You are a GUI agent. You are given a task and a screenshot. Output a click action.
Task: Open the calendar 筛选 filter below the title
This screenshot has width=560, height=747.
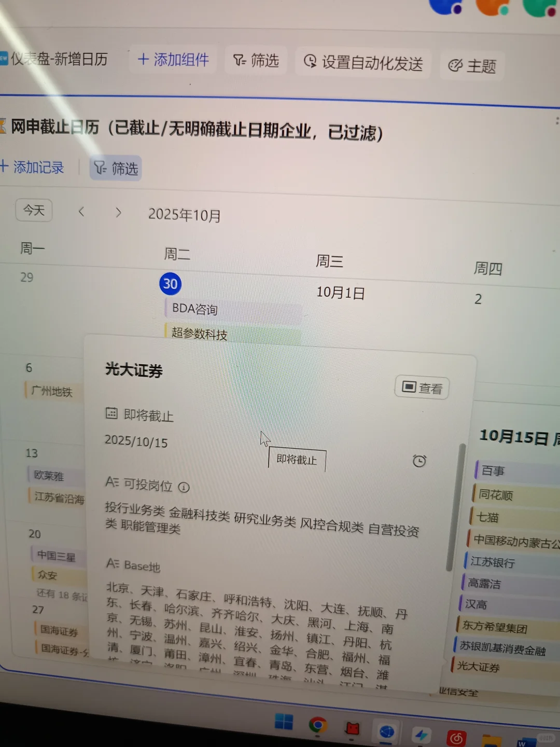(116, 169)
